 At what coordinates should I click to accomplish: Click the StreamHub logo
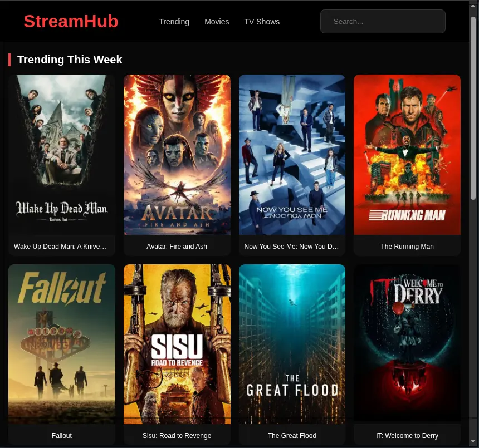tap(71, 21)
